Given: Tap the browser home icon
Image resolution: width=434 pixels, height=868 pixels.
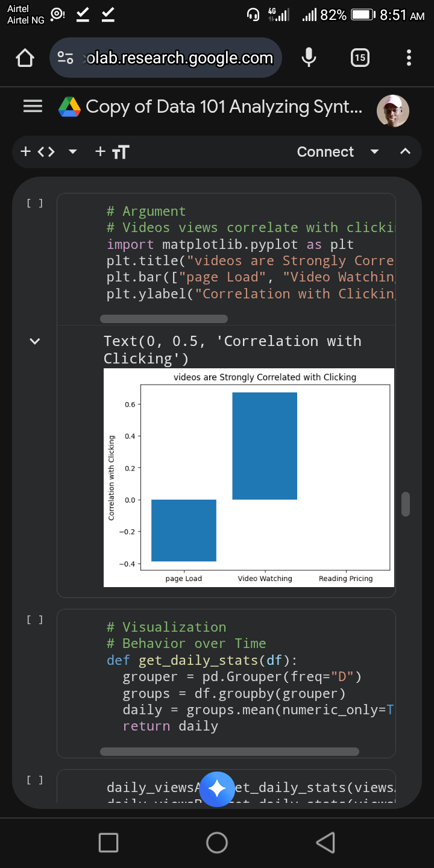Looking at the screenshot, I should coord(25,58).
